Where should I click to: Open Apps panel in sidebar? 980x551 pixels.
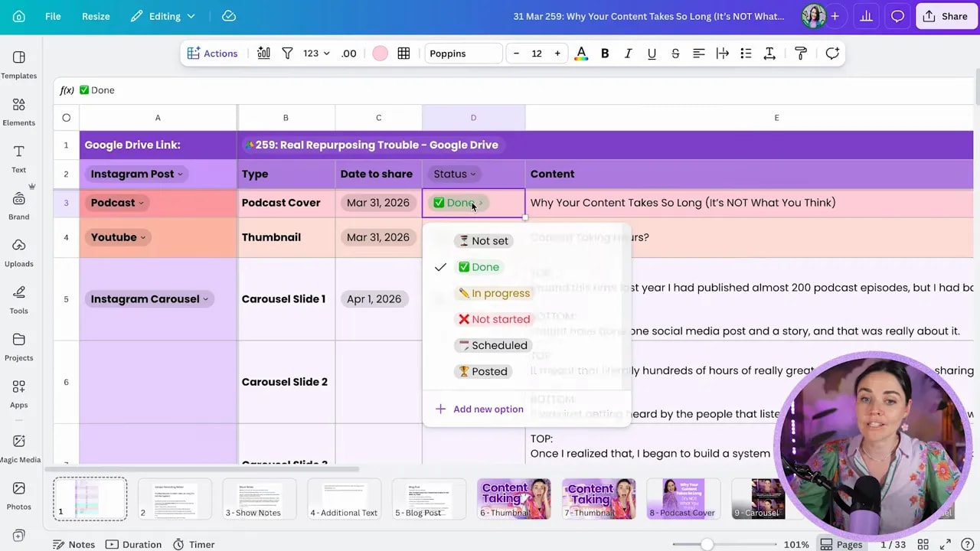19,394
